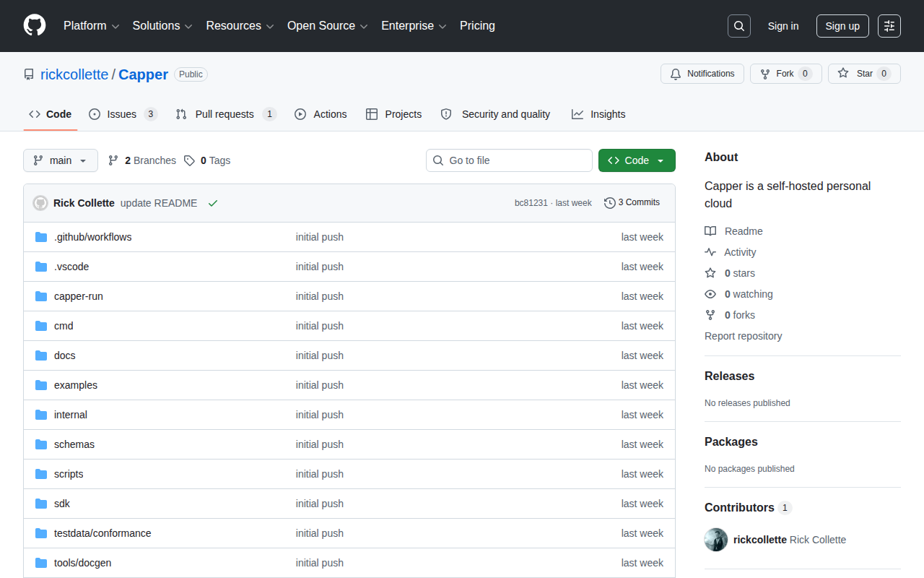Open the Releases heading link
The height and width of the screenshot is (578, 924).
click(729, 376)
